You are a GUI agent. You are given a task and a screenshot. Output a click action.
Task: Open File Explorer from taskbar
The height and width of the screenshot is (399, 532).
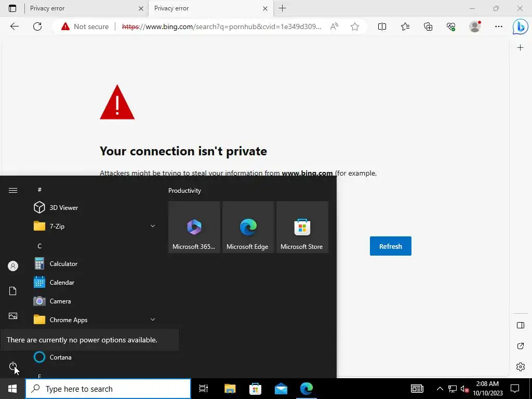point(230,389)
